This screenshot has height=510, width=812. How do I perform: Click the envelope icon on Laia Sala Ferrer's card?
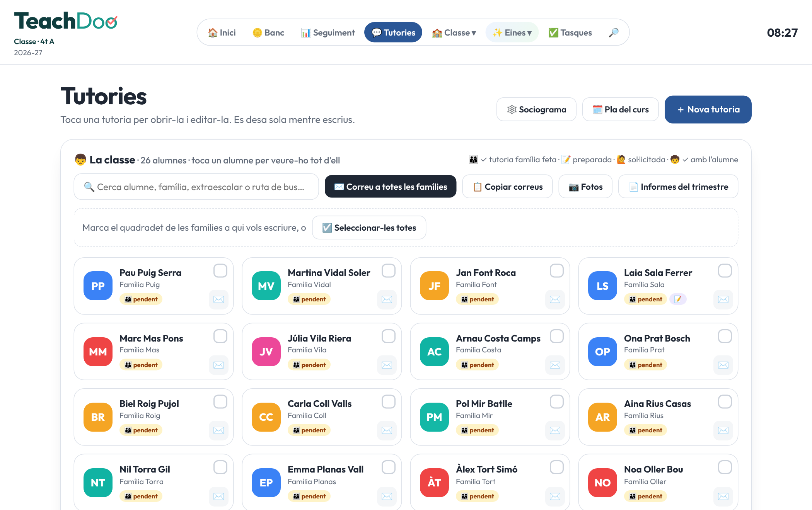click(723, 299)
